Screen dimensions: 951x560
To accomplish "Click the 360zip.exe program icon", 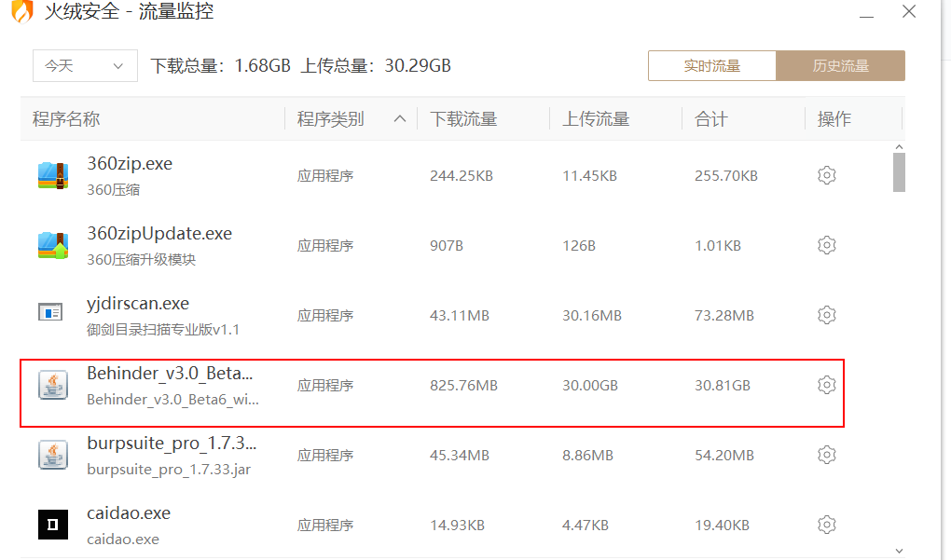I will [53, 176].
